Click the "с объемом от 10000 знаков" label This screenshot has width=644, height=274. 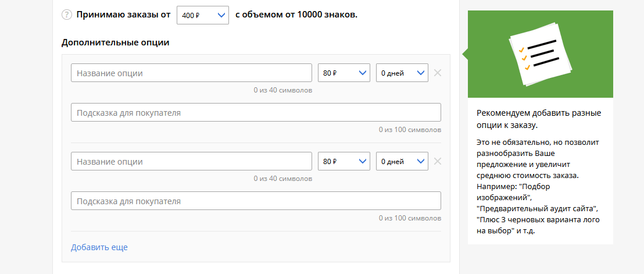[296, 15]
